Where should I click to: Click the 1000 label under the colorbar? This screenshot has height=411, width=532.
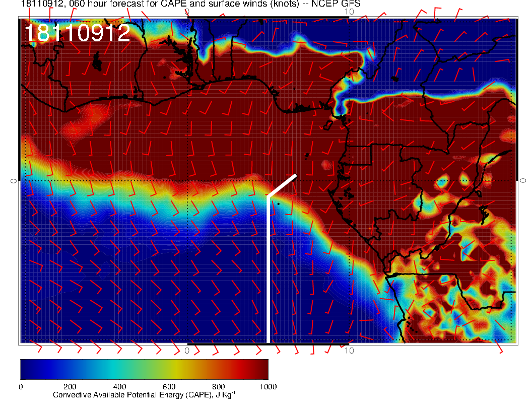(x=268, y=387)
